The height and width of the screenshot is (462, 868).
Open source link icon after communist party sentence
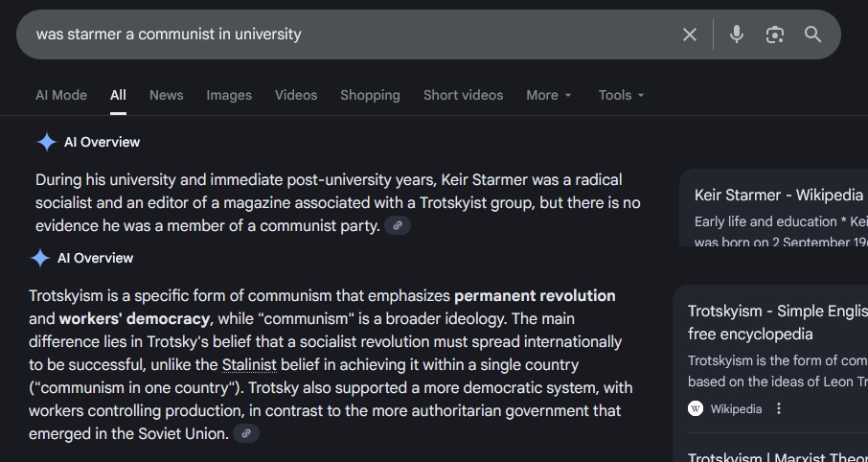(x=398, y=226)
